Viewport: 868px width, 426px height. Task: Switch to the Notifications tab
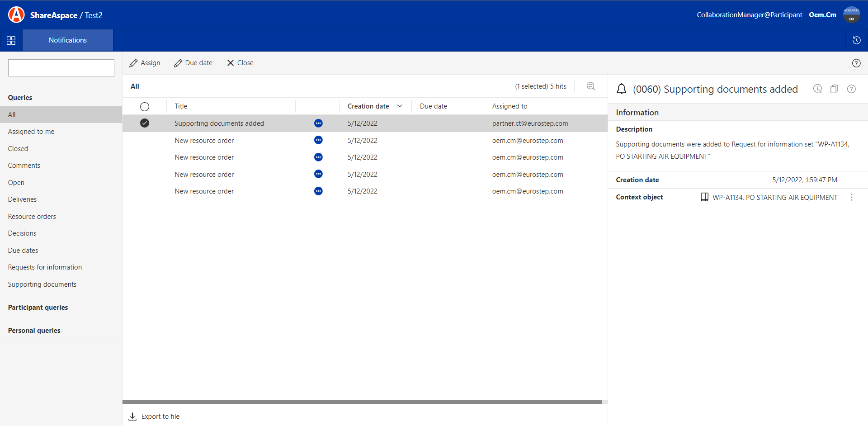pyautogui.click(x=68, y=40)
